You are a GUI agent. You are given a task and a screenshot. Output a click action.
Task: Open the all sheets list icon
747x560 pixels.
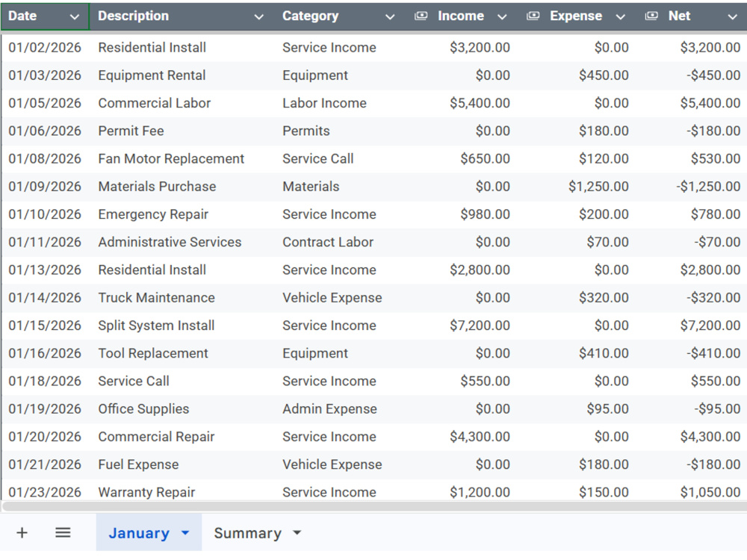(x=63, y=532)
